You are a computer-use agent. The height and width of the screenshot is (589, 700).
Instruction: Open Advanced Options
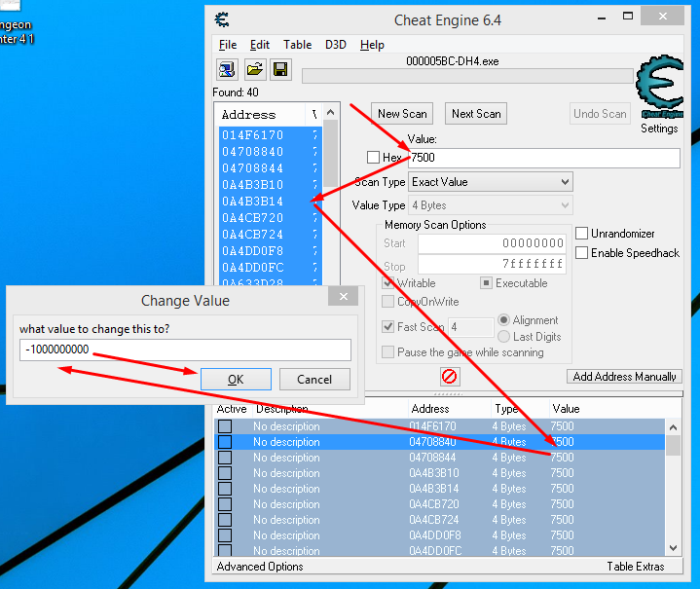(260, 567)
